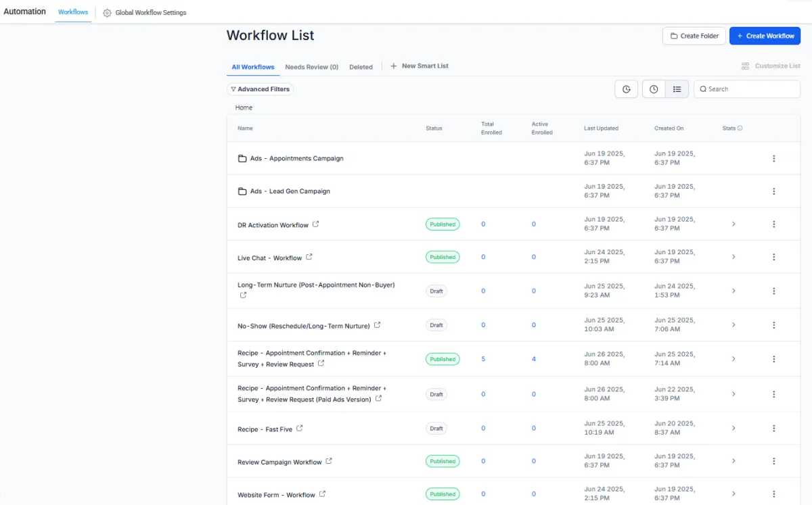
Task: Click Draft badge for Recipe - Fast Five
Action: (436, 429)
